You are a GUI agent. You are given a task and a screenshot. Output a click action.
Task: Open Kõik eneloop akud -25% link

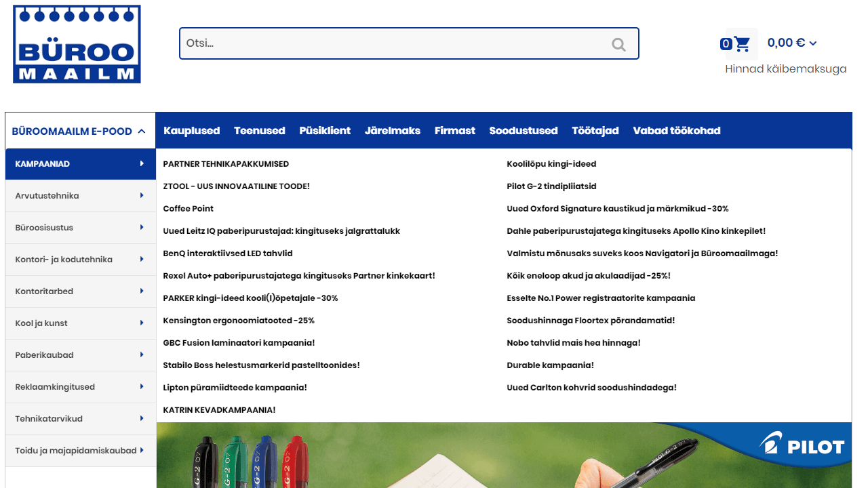pos(589,276)
